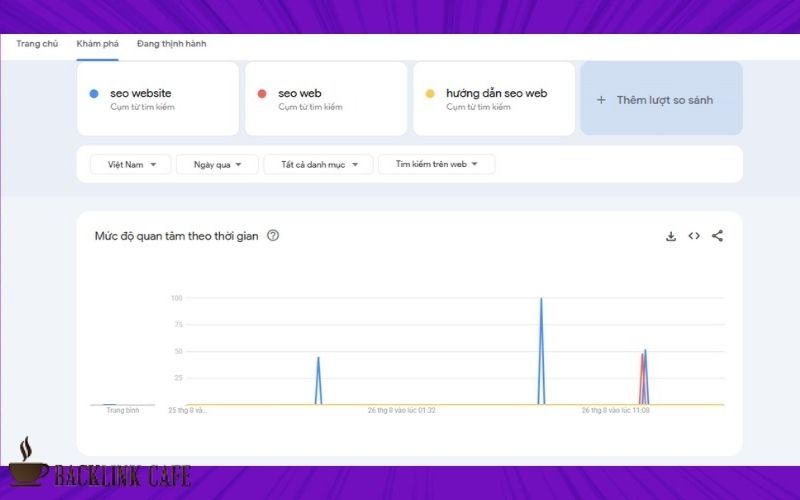
Task: Click the 100 axis value label
Action: 177,298
